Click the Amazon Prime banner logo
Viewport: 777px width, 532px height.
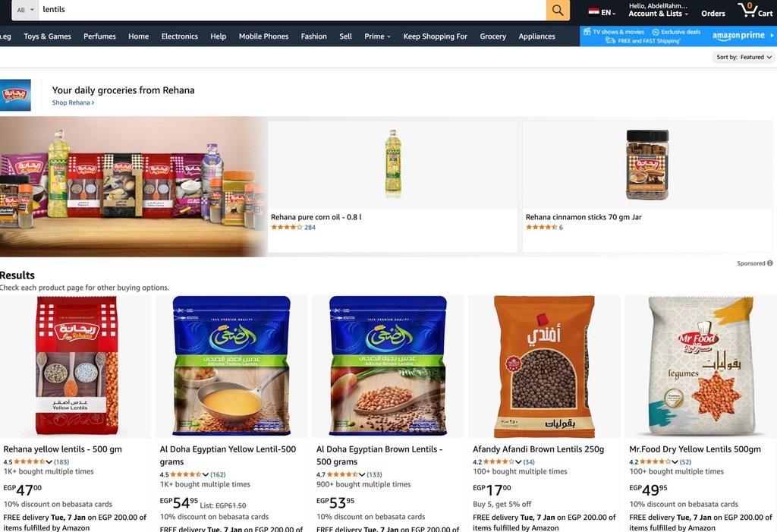coord(738,36)
